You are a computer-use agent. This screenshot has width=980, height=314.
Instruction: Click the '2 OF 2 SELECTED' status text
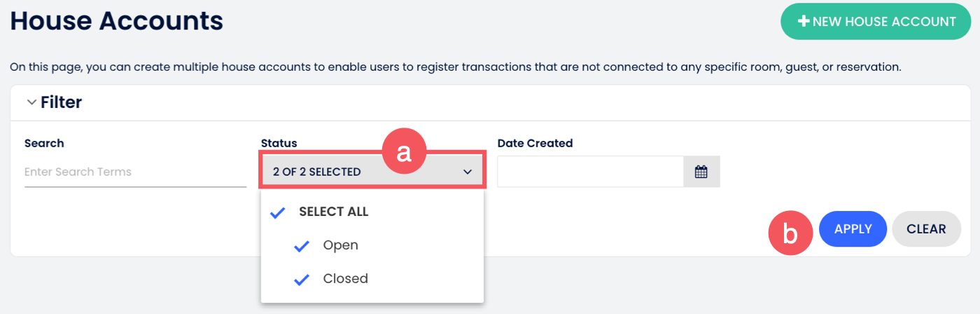317,172
